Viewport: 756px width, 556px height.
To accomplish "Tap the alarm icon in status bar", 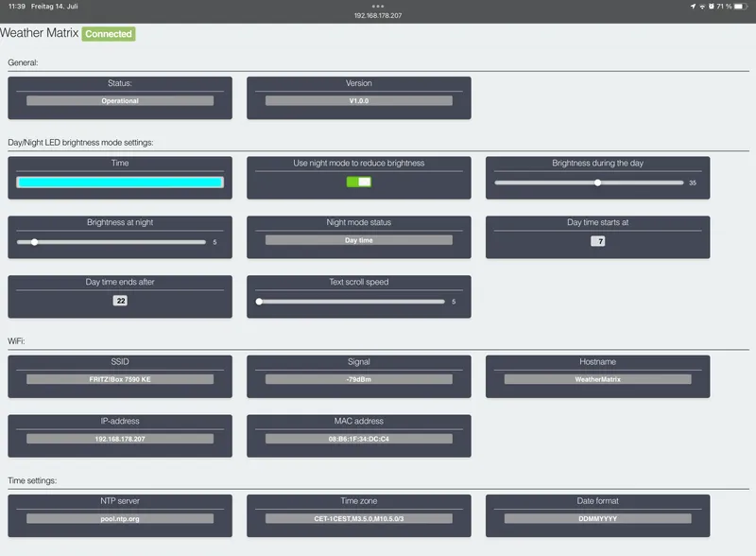I will [x=712, y=7].
